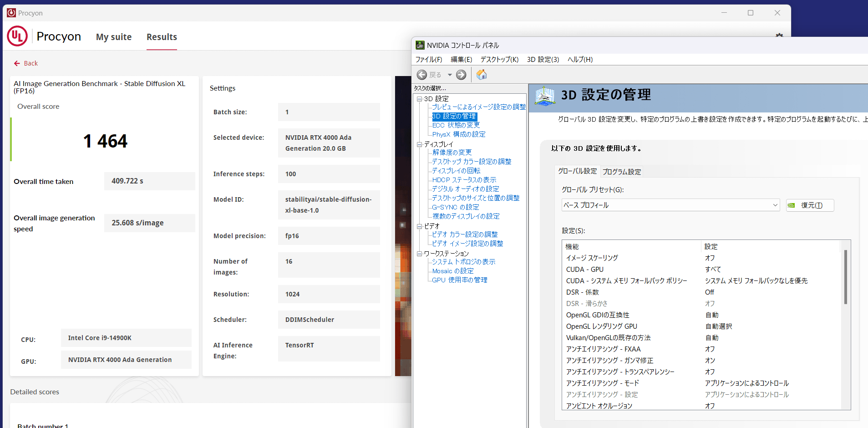
Task: Click NVIDIA control panel back navigation button
Action: 422,75
